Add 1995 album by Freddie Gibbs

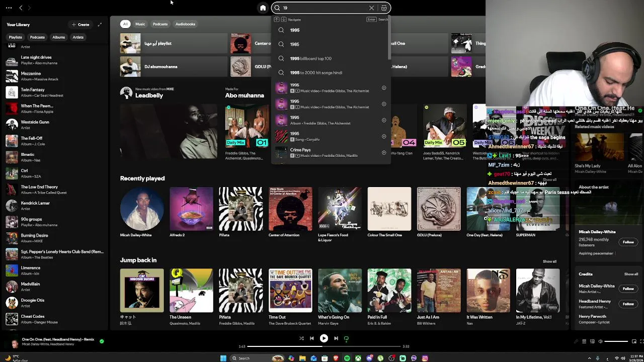[384, 120]
